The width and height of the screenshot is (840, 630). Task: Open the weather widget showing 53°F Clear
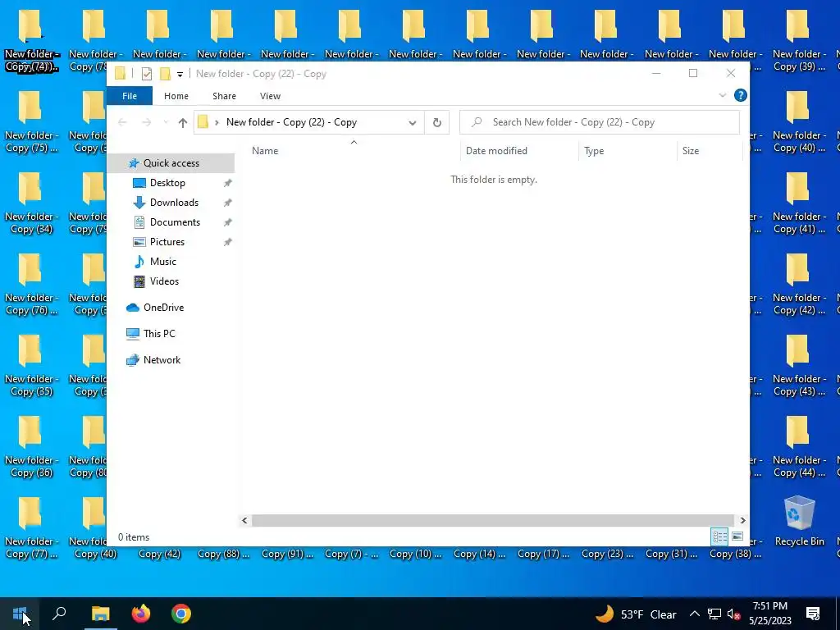point(636,614)
